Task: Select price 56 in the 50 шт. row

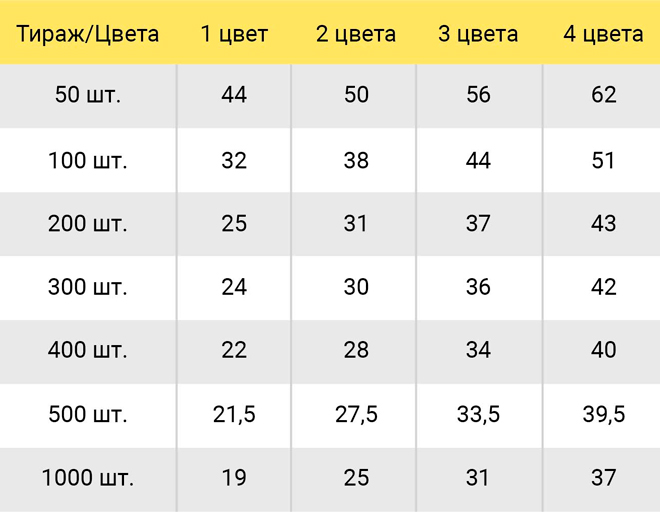Action: click(x=478, y=94)
